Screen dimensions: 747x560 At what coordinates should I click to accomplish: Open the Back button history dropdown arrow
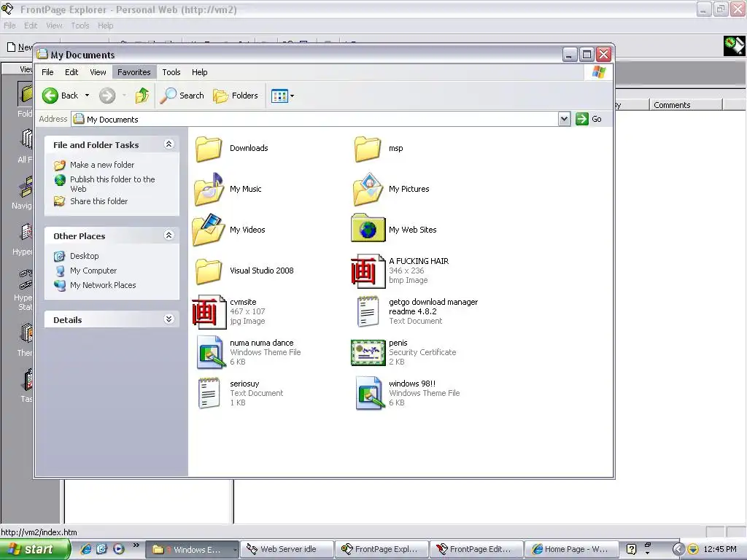click(x=88, y=96)
